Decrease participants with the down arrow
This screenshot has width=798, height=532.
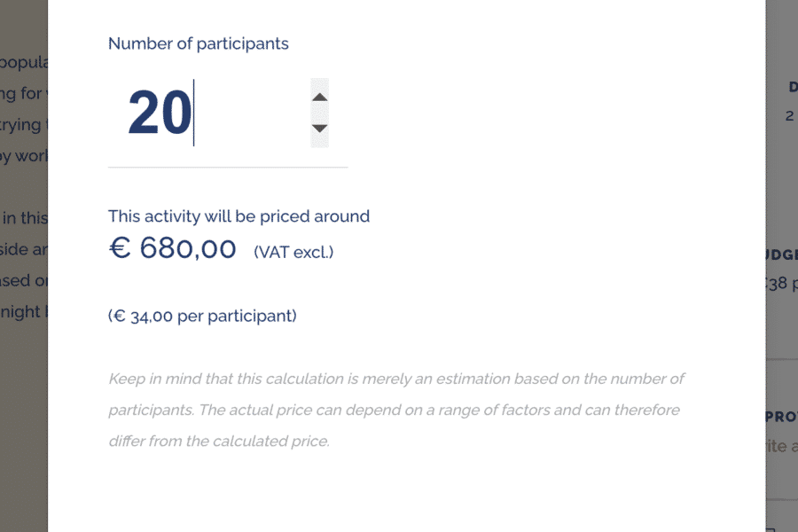pos(320,129)
